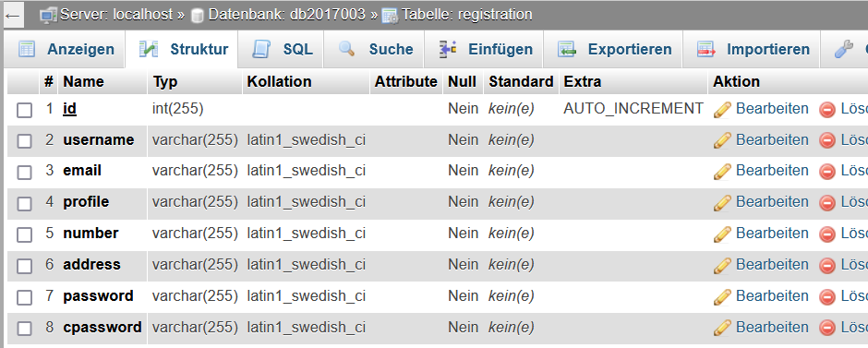Click the server computer icon in breadcrumb
Viewport: 868px width, 348px height.
(x=48, y=15)
